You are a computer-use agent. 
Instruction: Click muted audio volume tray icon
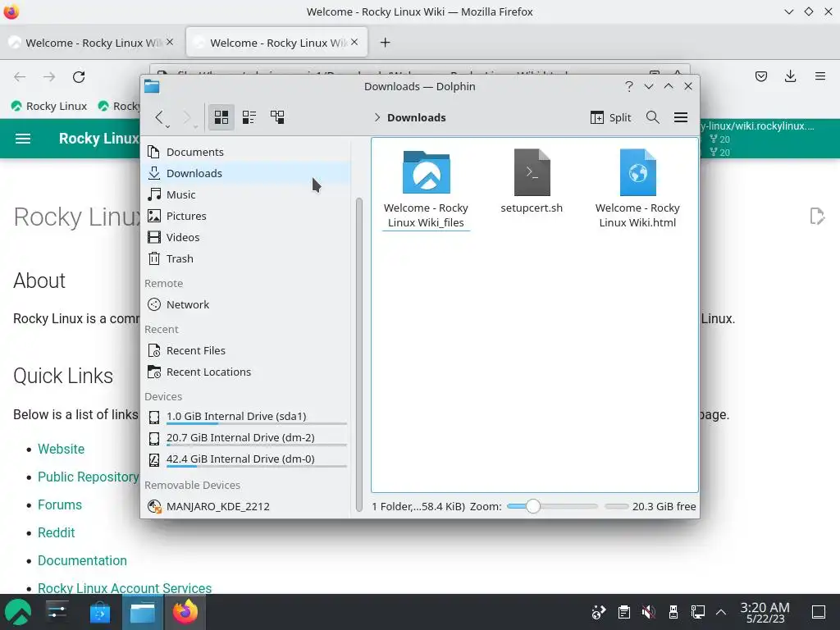[x=648, y=612]
